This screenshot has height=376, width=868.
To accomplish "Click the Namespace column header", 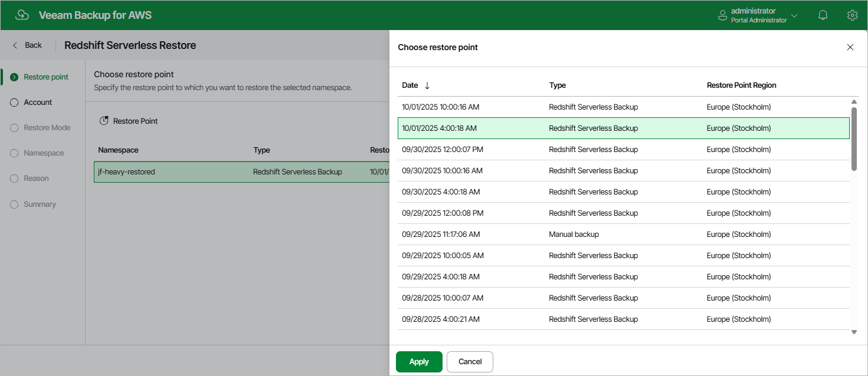I will tap(118, 150).
